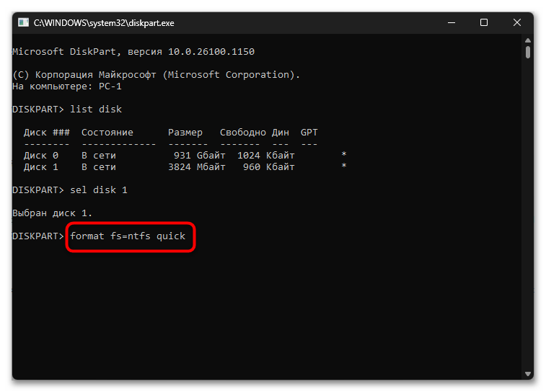Close the diskpart.exe window
Screen dimensions: 546x392
(516, 22)
